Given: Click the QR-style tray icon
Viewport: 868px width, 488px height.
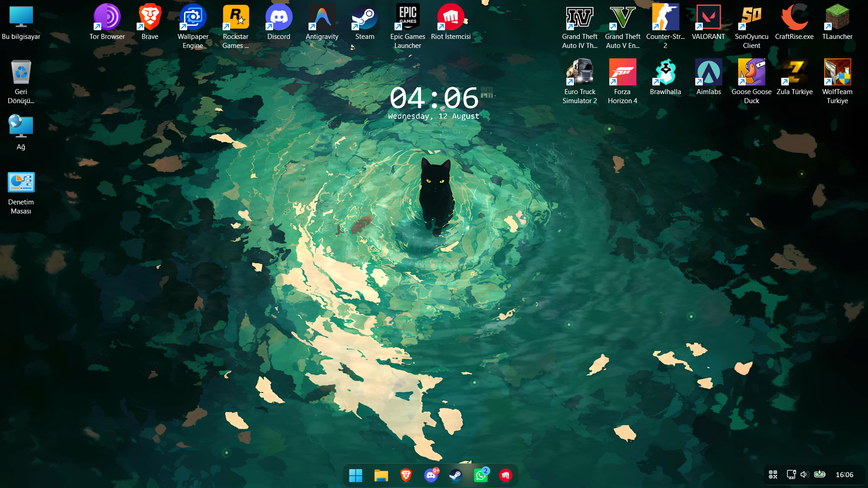Looking at the screenshot, I should tap(773, 474).
